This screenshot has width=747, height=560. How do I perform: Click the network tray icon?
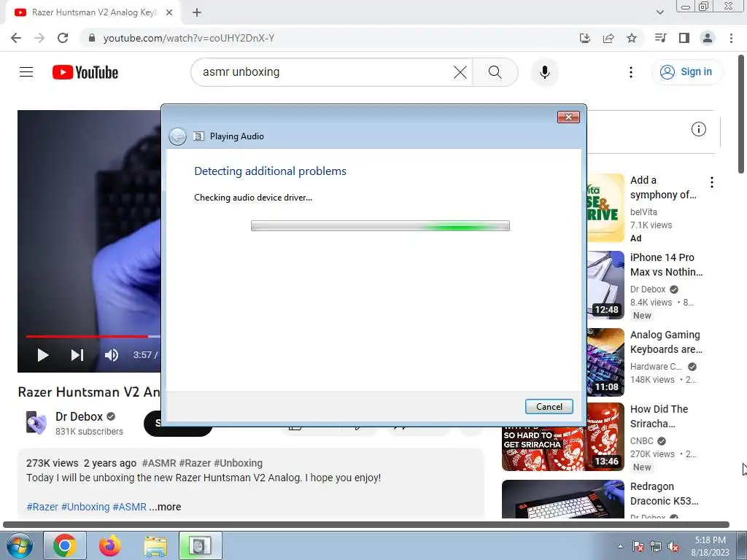(656, 546)
